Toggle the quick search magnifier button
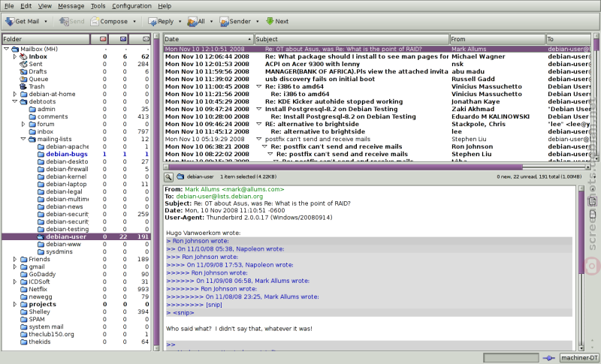The image size is (601, 364). [x=168, y=177]
